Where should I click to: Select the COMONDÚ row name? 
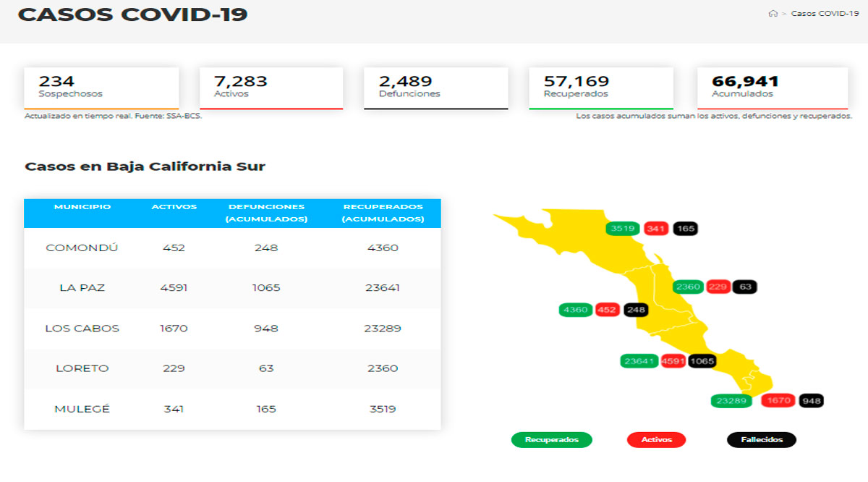point(82,248)
